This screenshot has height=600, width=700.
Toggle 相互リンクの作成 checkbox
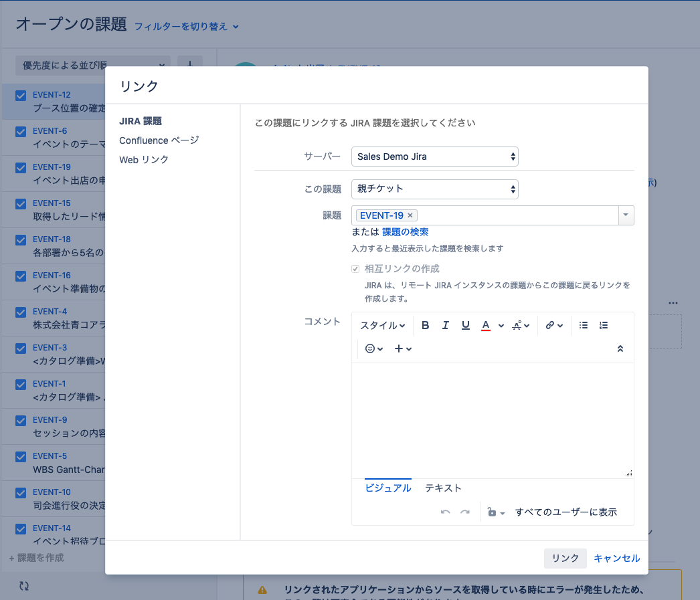tap(355, 269)
